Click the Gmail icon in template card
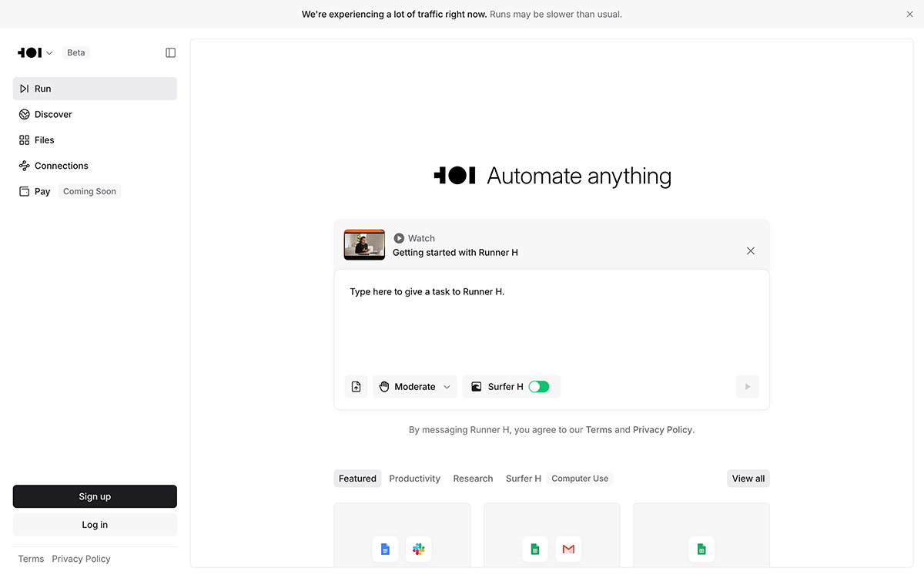This screenshot has height=578, width=924. click(568, 549)
